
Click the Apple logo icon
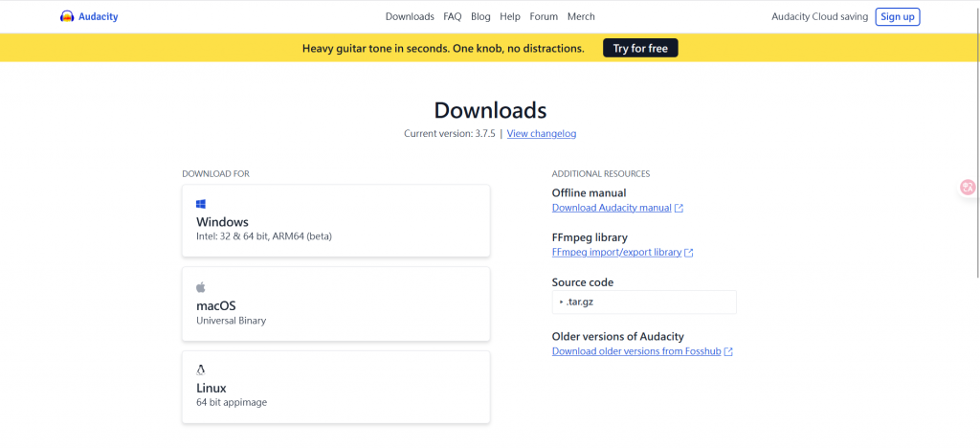click(x=201, y=287)
